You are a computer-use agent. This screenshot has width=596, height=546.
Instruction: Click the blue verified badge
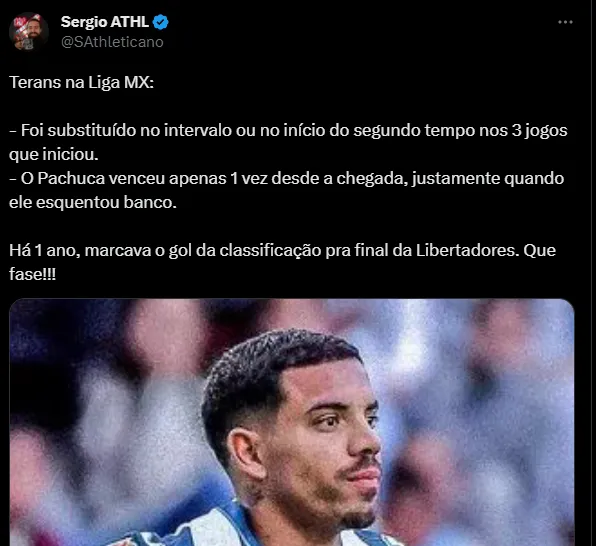coord(160,22)
